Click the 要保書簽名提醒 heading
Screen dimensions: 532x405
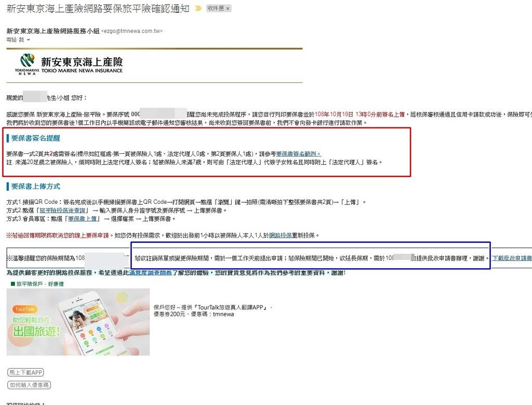35,138
